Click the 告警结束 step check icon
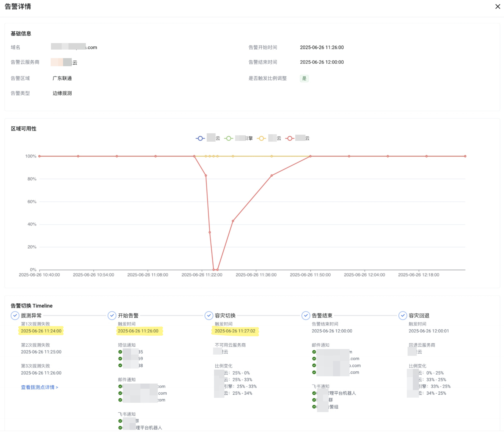504x433 pixels. pyautogui.click(x=305, y=316)
